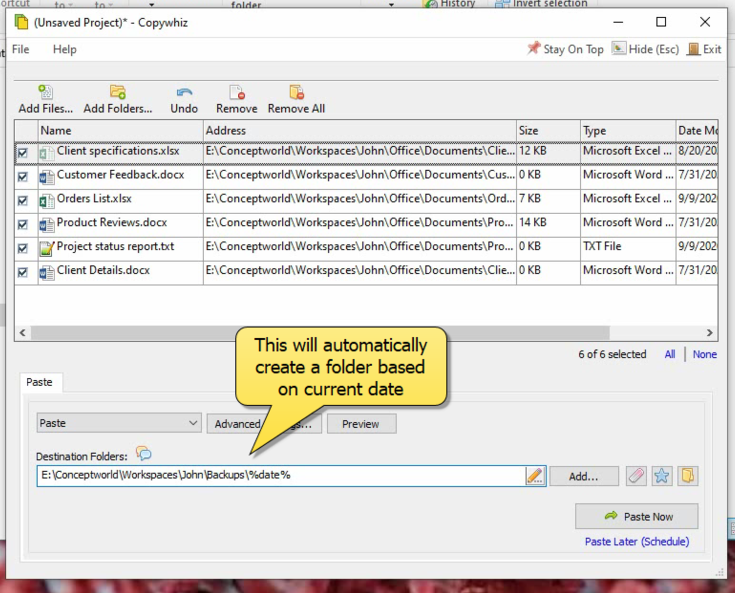Click the Exit door icon

pyautogui.click(x=693, y=49)
